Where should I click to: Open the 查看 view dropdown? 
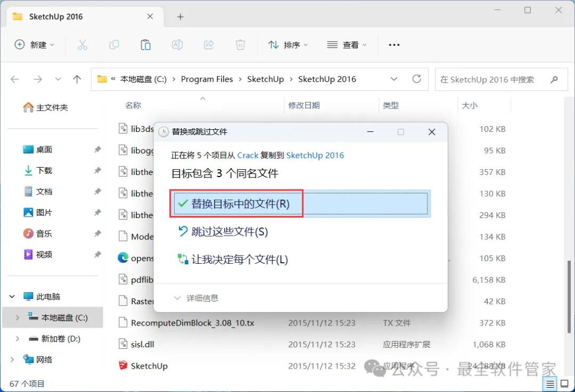coord(347,45)
